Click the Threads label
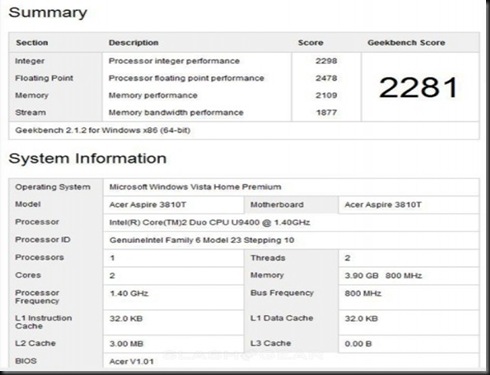Viewport: 490px width, 375px height. point(268,258)
